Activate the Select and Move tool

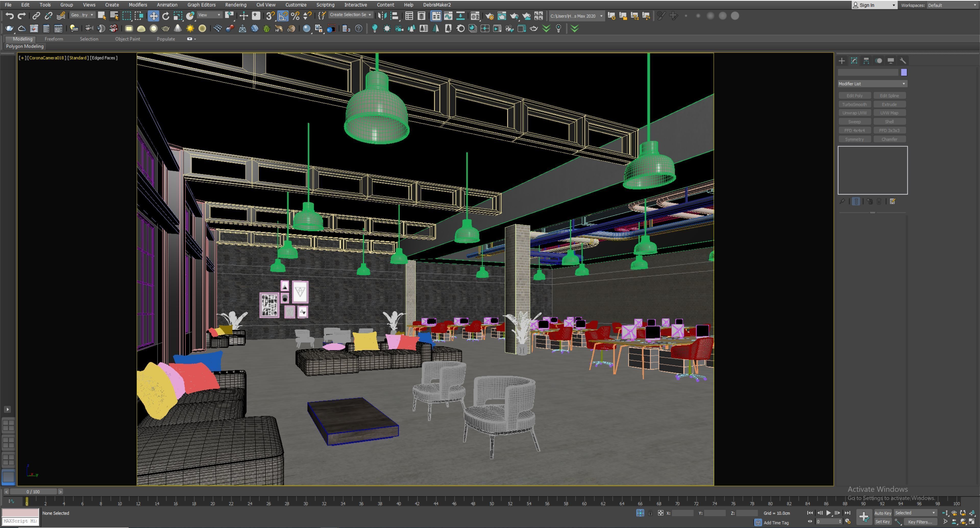[x=153, y=16]
